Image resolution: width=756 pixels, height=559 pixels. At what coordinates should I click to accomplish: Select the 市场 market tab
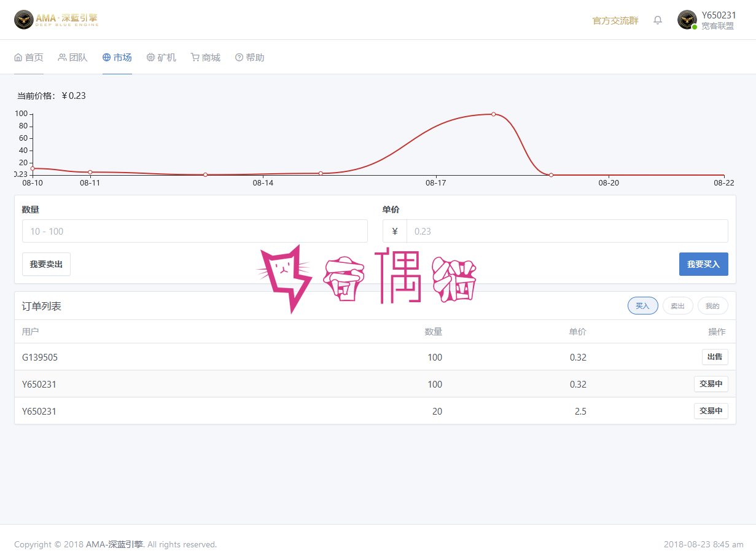(x=117, y=57)
